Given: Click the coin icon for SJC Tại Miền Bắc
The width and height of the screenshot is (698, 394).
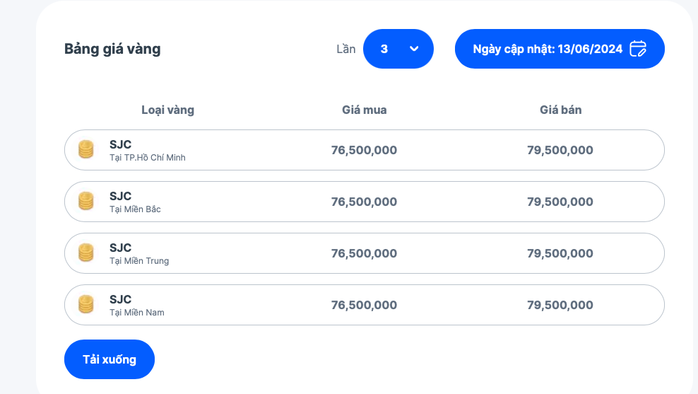Looking at the screenshot, I should pyautogui.click(x=86, y=201).
